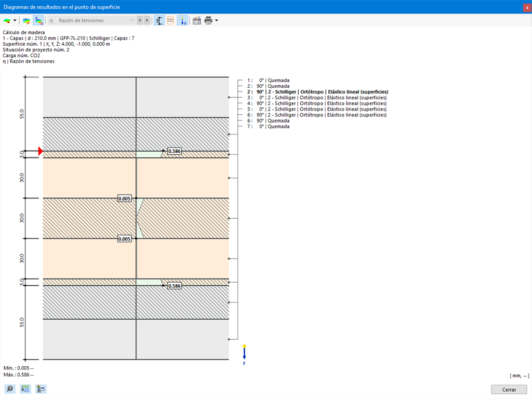Image resolution: width=532 pixels, height=399 pixels.
Task: Click the 'Máx. : 0.586 --' text
Action: tap(19, 375)
